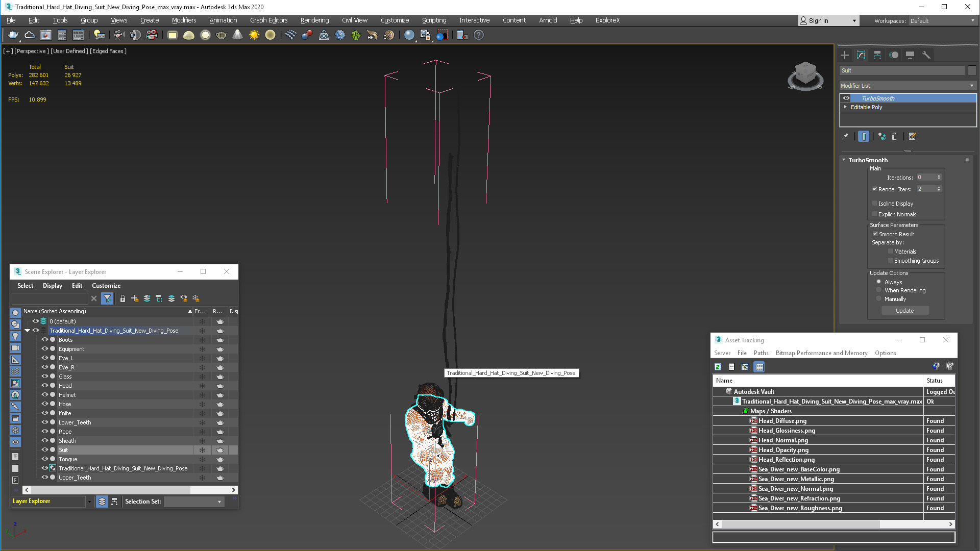Viewport: 980px width, 551px height.
Task: Enable Separate by Materials checkbox
Action: coord(891,251)
